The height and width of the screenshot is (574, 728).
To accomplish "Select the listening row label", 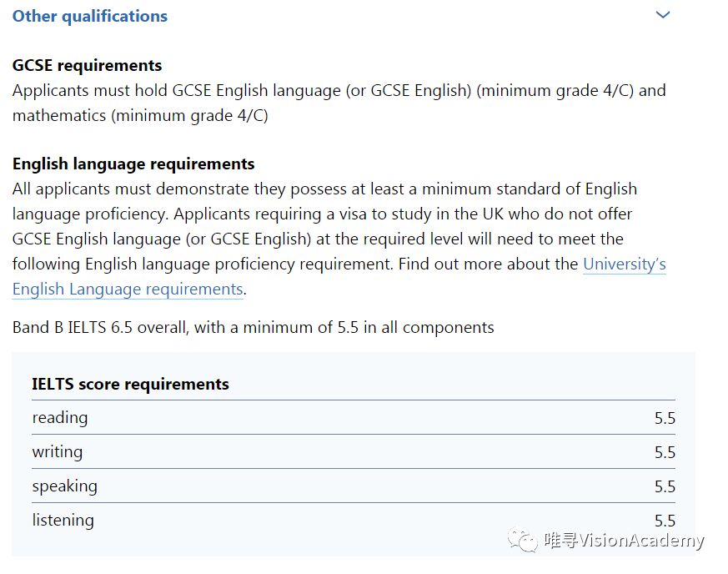I will point(63,521).
